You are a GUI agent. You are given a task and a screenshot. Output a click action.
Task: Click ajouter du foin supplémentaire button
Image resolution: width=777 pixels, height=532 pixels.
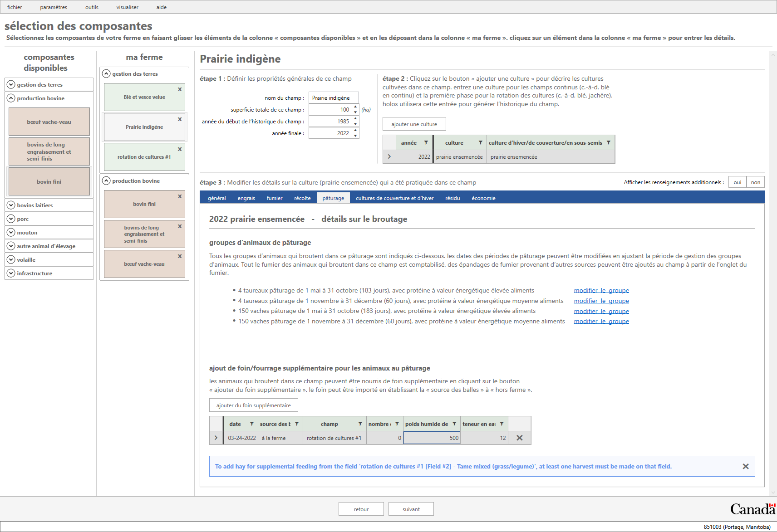[x=253, y=405]
